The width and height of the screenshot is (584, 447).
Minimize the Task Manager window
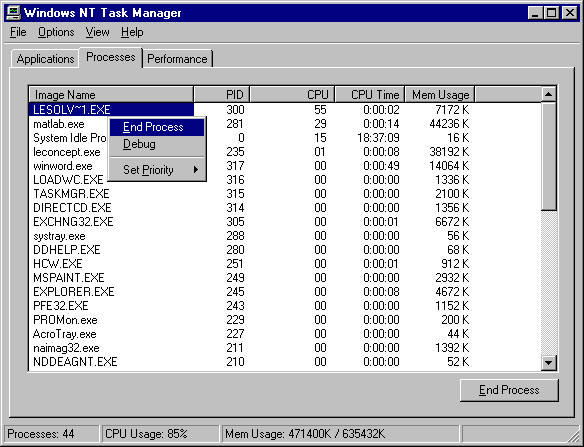(535, 13)
